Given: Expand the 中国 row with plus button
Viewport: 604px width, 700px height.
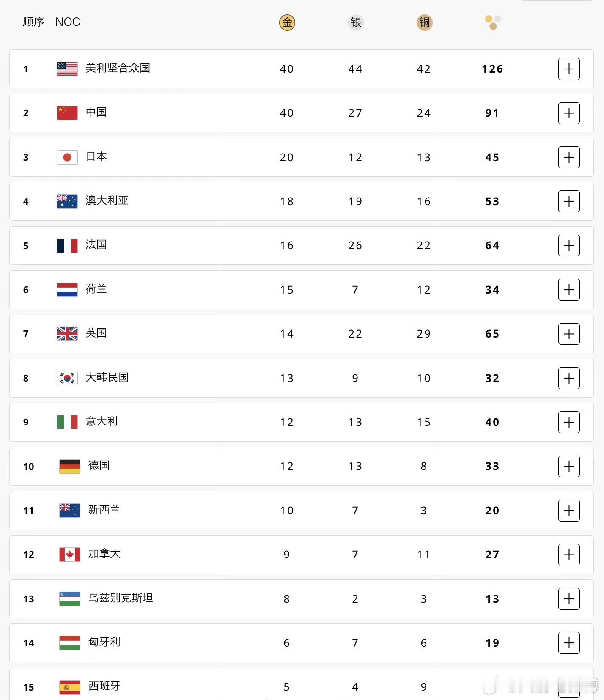Looking at the screenshot, I should [x=569, y=113].
